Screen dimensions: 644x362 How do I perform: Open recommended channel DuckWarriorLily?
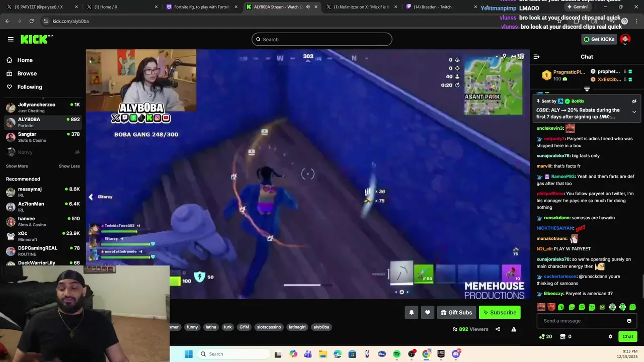(43, 263)
